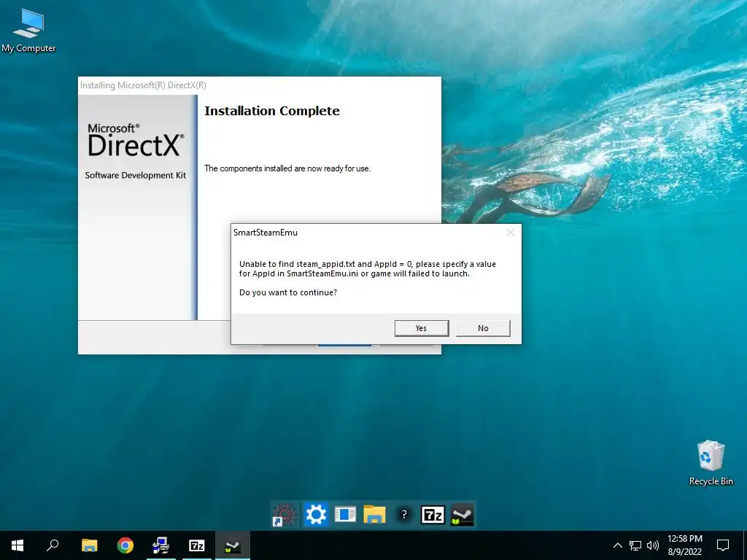Click No in the SmartSteamEmu dialog
The width and height of the screenshot is (747, 560).
(x=483, y=328)
